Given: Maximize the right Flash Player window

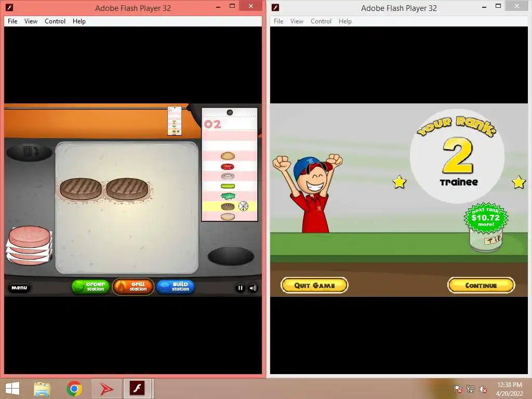Looking at the screenshot, I should (x=498, y=6).
